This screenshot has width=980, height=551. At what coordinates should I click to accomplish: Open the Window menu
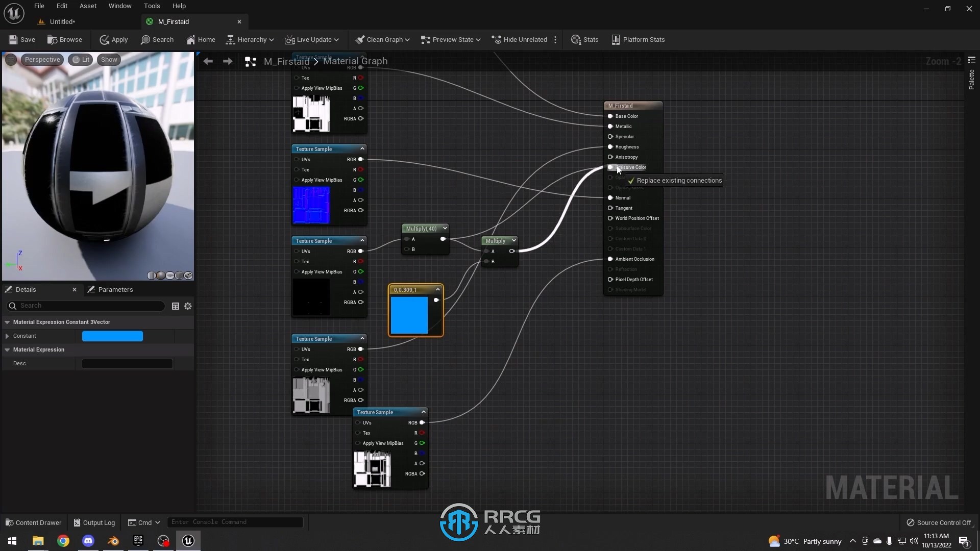(120, 6)
